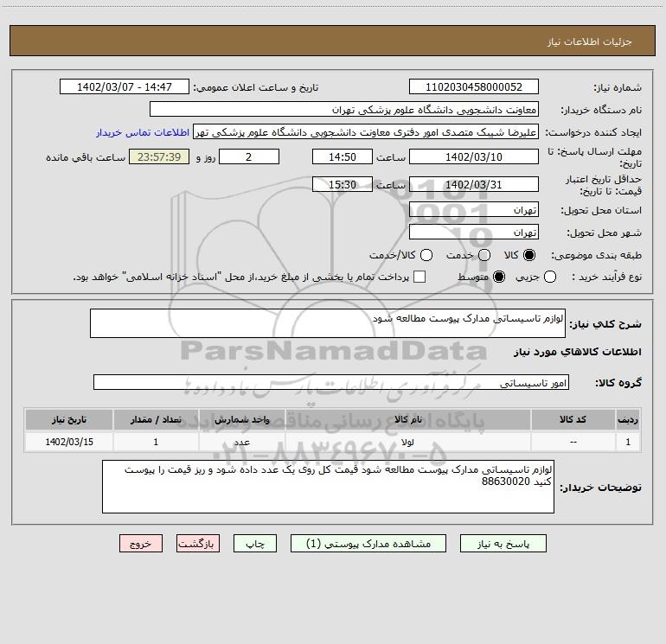Choose the جزیی purchase type radio
This screenshot has height=644, width=666.
550,277
